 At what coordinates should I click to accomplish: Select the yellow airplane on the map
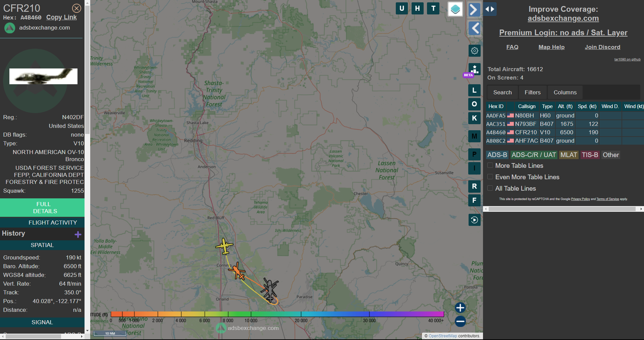point(224,246)
